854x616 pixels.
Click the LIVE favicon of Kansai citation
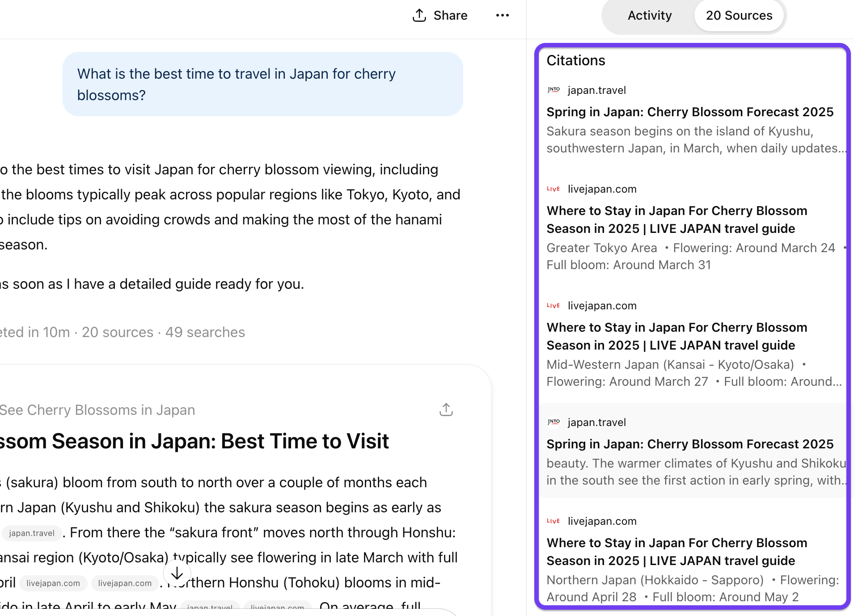(554, 306)
